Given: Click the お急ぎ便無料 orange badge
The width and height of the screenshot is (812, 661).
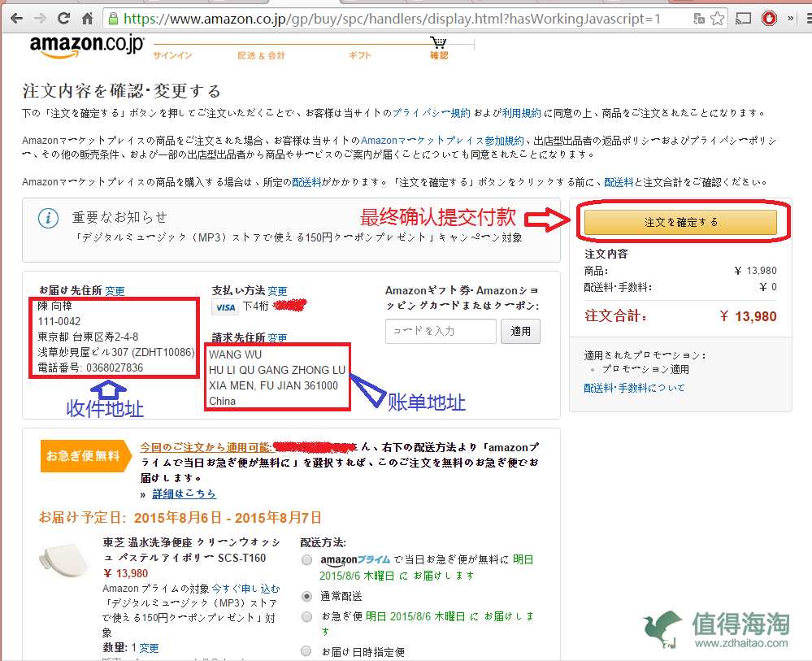Looking at the screenshot, I should tap(86, 456).
